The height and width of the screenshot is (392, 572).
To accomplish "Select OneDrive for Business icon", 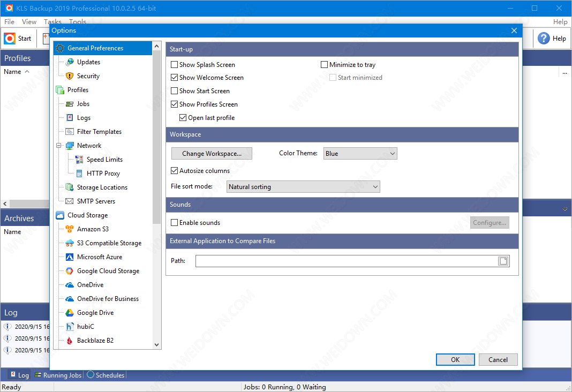I will pos(70,299).
